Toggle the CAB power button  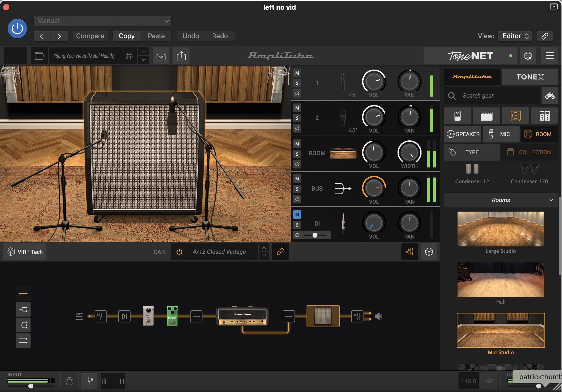coord(179,252)
